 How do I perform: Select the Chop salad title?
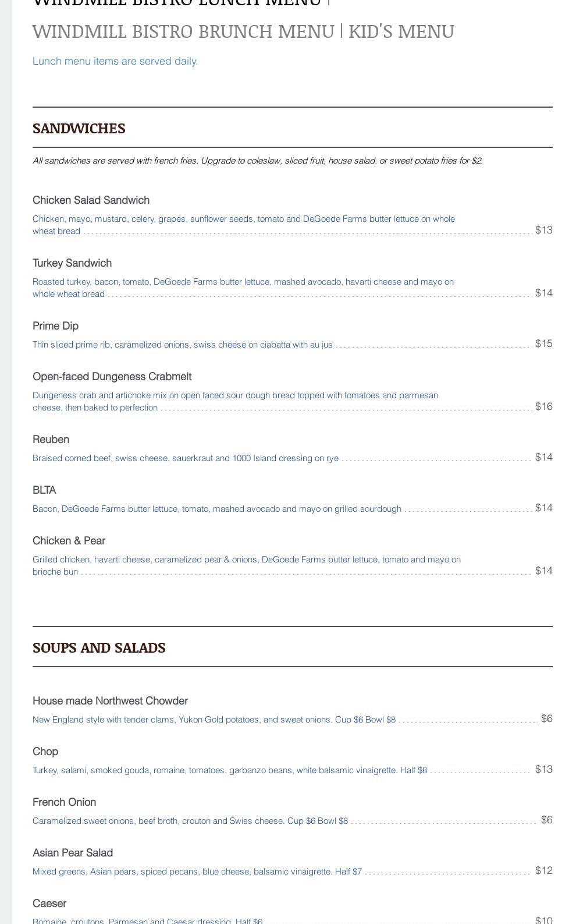point(45,752)
